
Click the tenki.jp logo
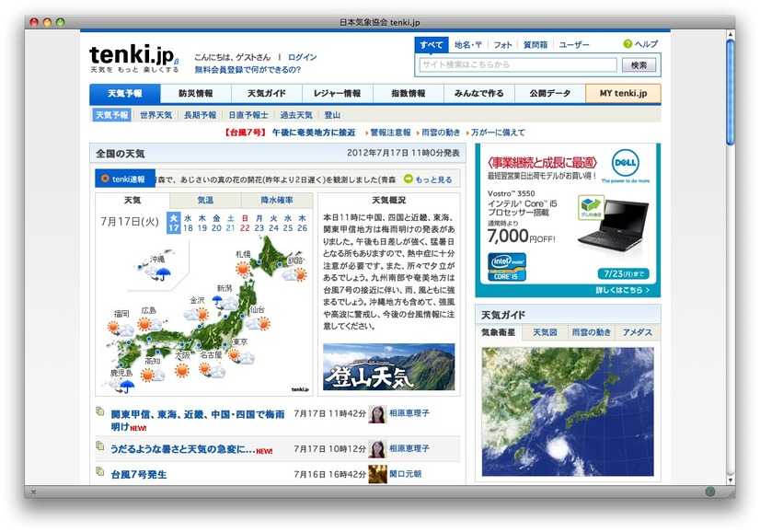[x=134, y=58]
